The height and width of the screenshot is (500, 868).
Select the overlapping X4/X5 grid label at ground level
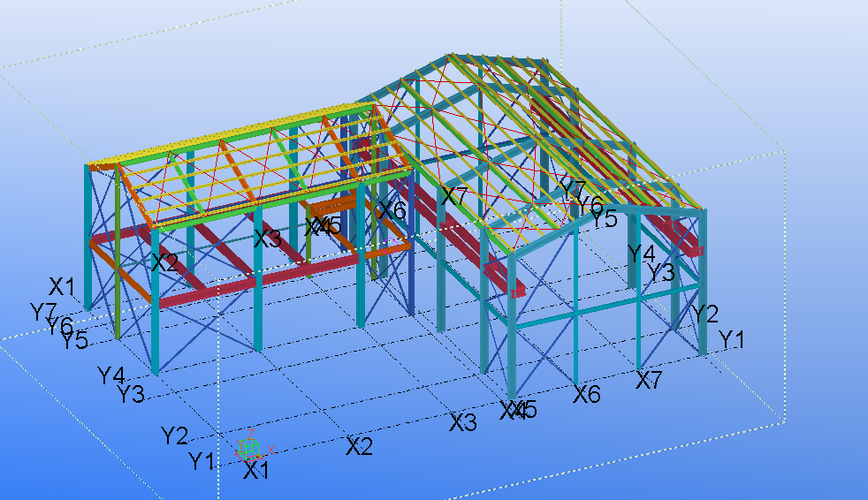(518, 410)
